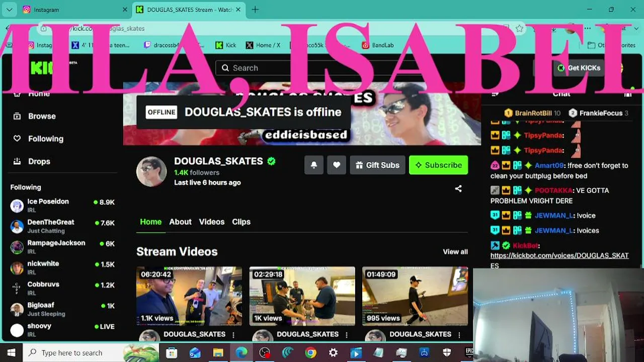Image resolution: width=644 pixels, height=362 pixels.
Task: Open Bigloaaf in Following list
Action: pos(62,309)
